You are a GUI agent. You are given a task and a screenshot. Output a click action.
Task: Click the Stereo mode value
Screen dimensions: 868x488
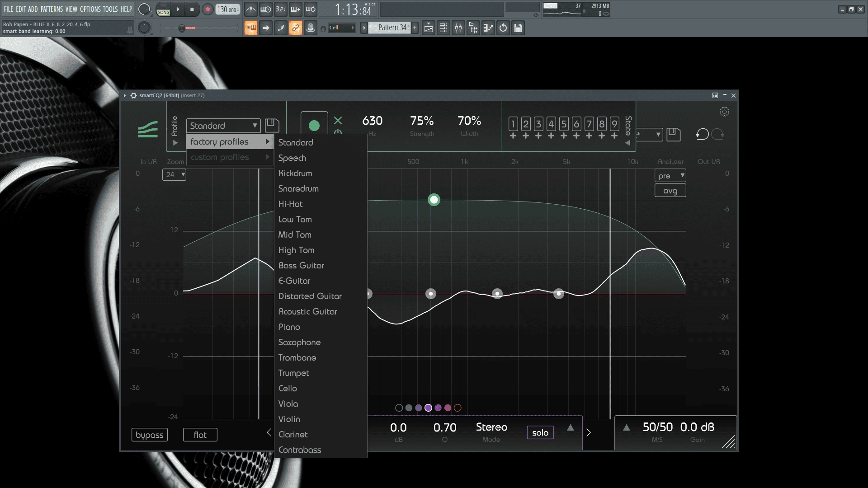point(491,427)
